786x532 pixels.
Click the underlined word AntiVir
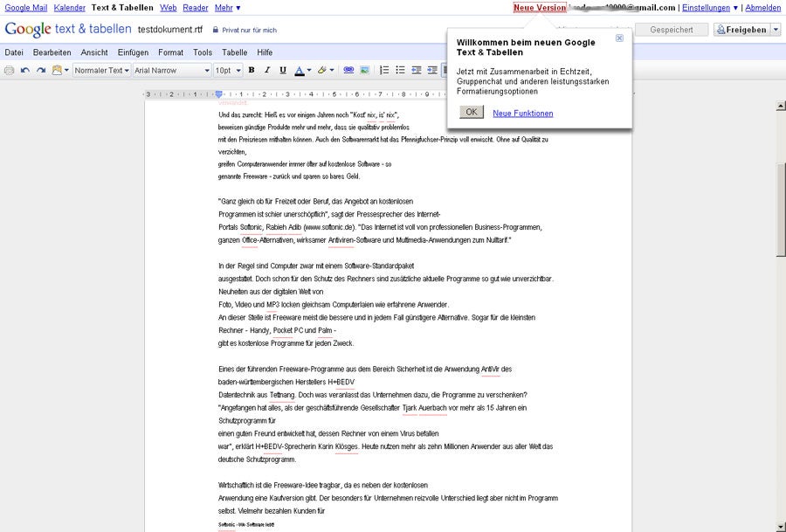pos(490,370)
